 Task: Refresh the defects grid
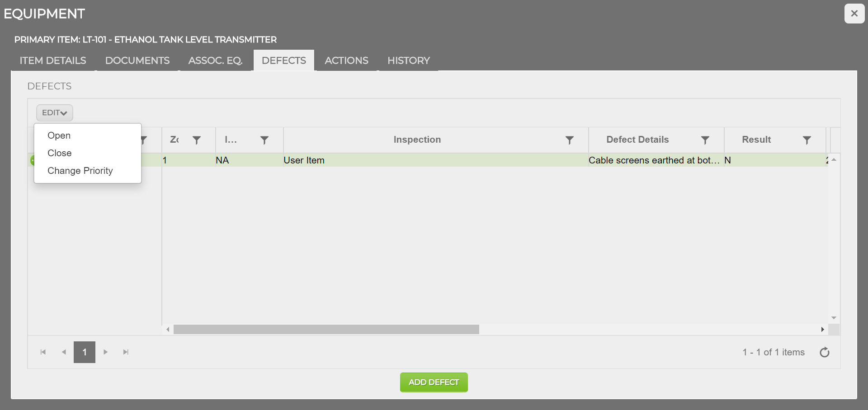tap(824, 352)
